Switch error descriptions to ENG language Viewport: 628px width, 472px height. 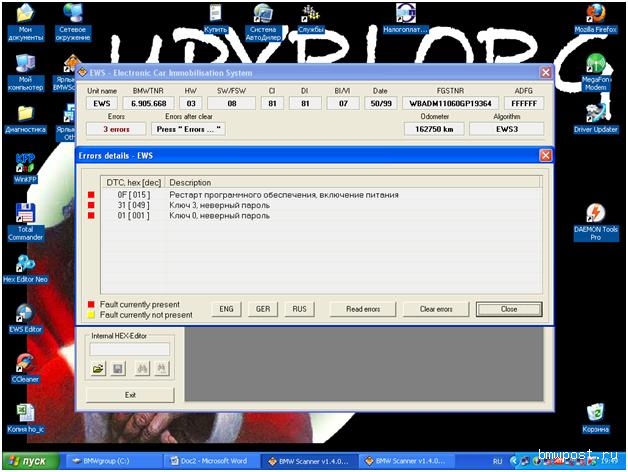228,309
